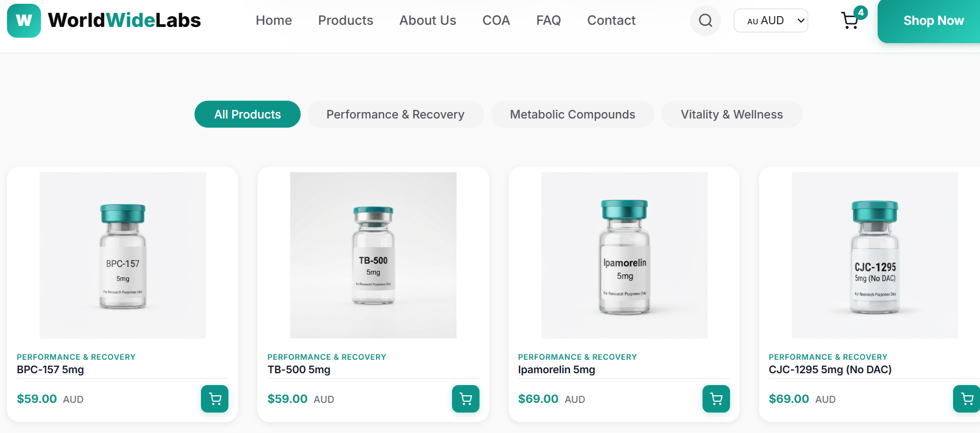The image size is (980, 433).
Task: Open the Ipamorelin 5mg product title
Action: coord(557,369)
